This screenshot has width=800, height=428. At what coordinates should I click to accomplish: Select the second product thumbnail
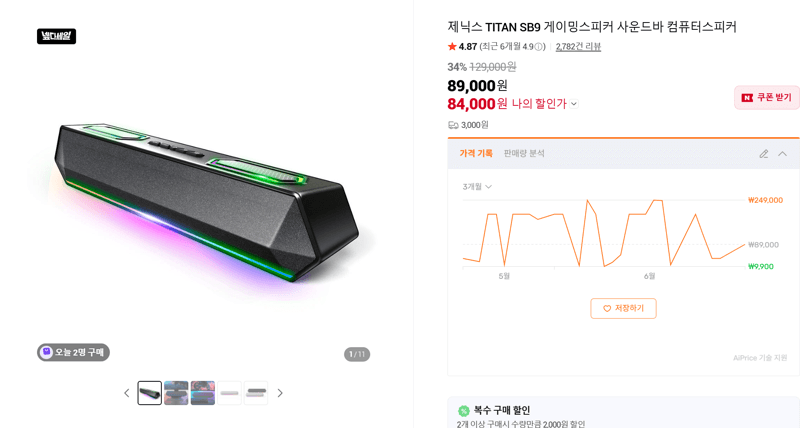176,393
